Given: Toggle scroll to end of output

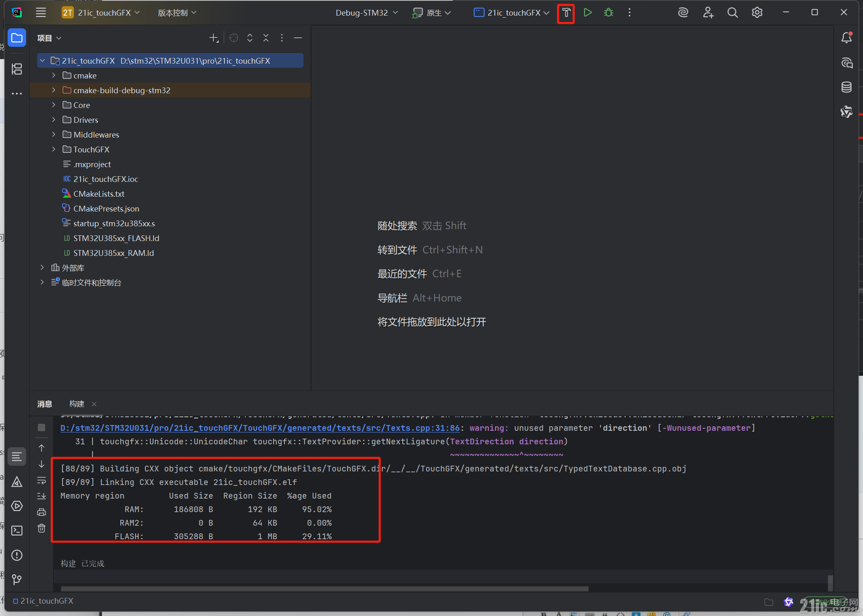Looking at the screenshot, I should click(x=42, y=496).
